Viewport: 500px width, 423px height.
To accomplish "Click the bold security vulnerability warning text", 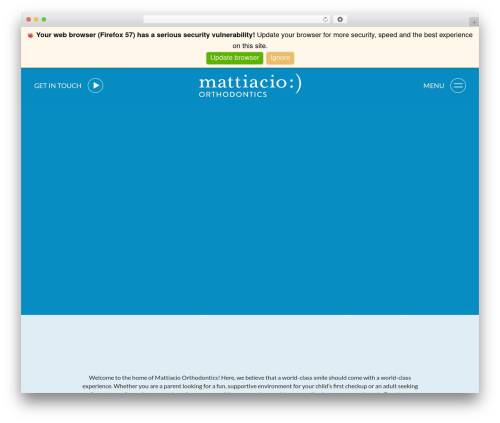I will (x=145, y=35).
